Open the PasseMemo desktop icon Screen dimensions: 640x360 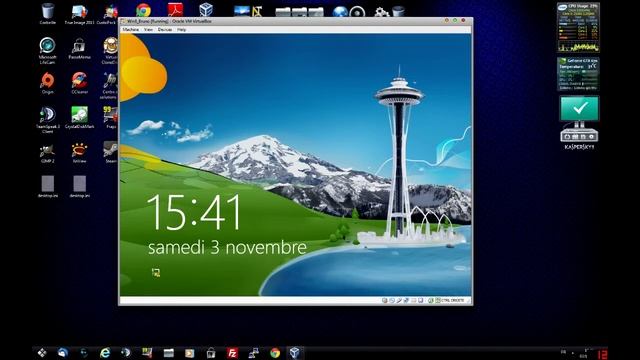[79, 49]
